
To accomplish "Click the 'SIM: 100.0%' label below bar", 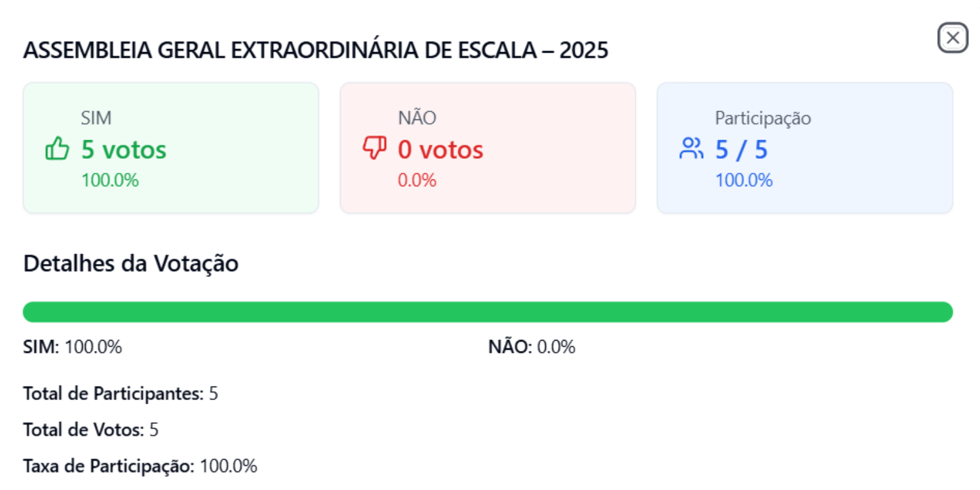I will click(73, 347).
